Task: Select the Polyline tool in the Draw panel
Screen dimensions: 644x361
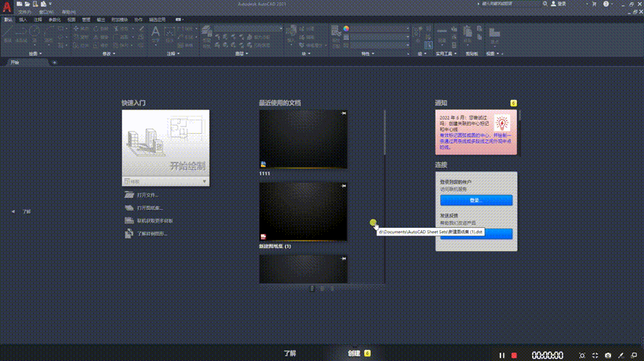Action: [x=21, y=35]
